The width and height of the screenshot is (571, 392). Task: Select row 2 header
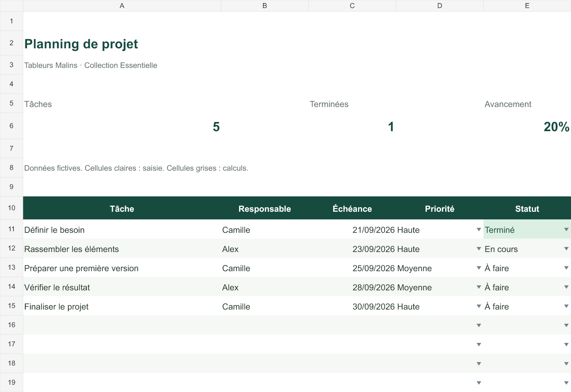click(12, 43)
